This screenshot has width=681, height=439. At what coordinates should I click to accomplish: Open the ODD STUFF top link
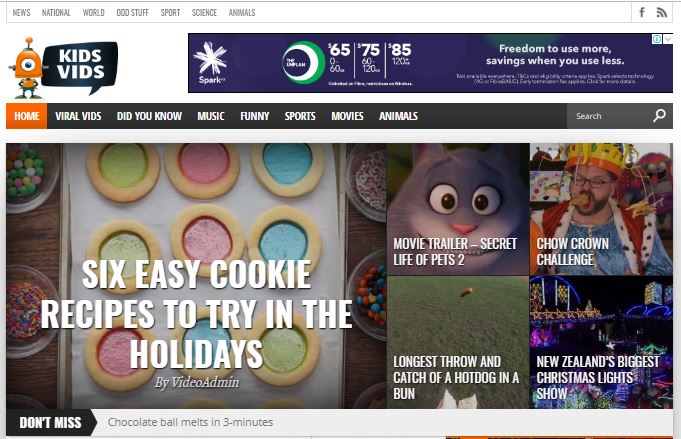tap(132, 13)
